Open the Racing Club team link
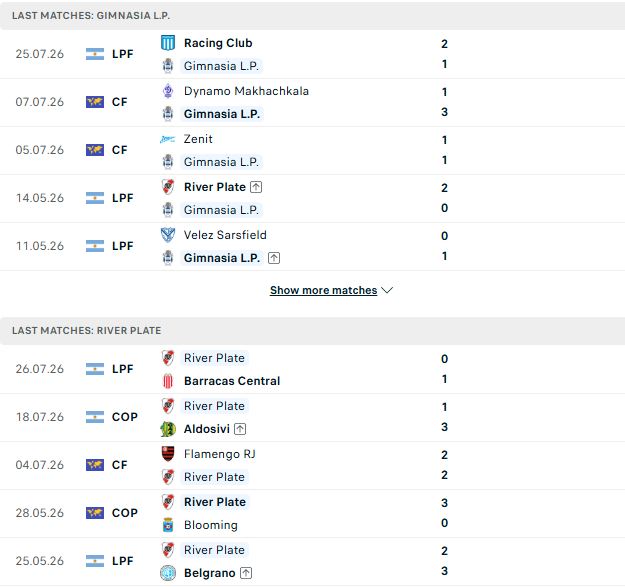Viewport: 625px width, 587px height. tap(218, 43)
